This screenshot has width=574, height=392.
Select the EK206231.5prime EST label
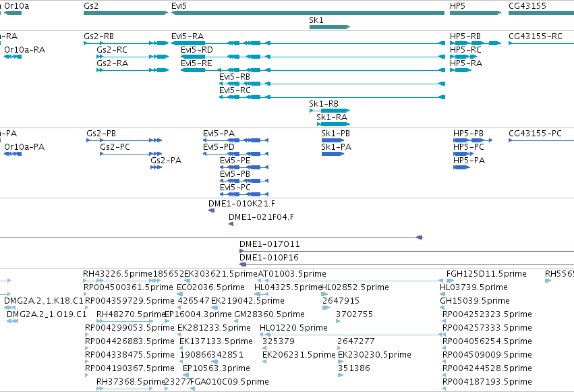[x=299, y=355]
